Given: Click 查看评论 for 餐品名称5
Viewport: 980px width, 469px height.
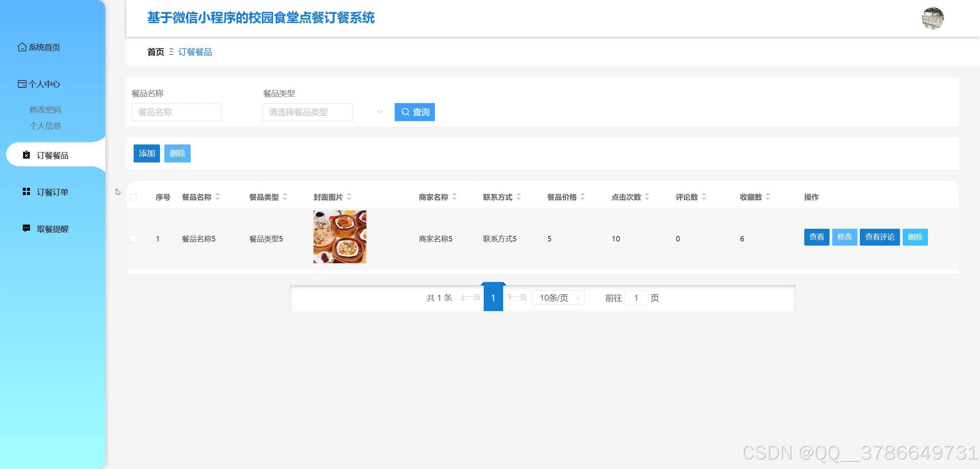Looking at the screenshot, I should (879, 237).
